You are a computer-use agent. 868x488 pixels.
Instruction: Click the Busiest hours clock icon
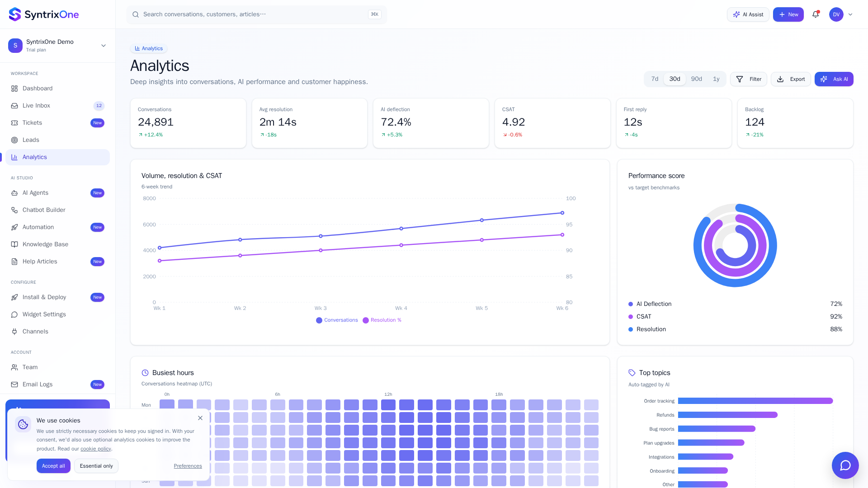pos(145,373)
